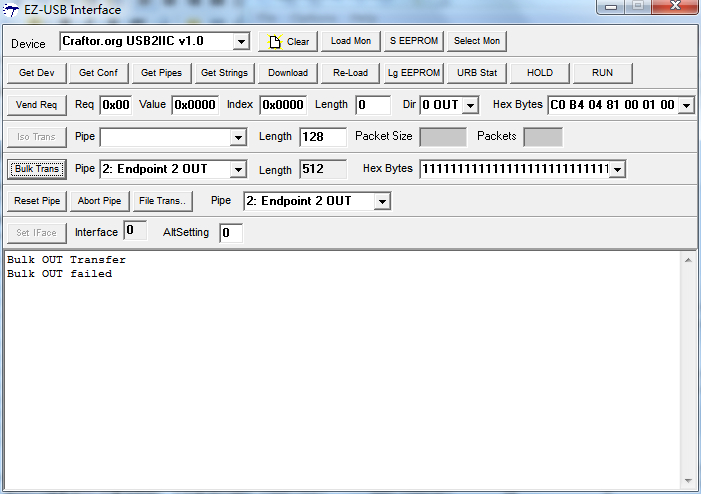701x494 pixels.
Task: Click the HOLD button
Action: click(x=540, y=73)
